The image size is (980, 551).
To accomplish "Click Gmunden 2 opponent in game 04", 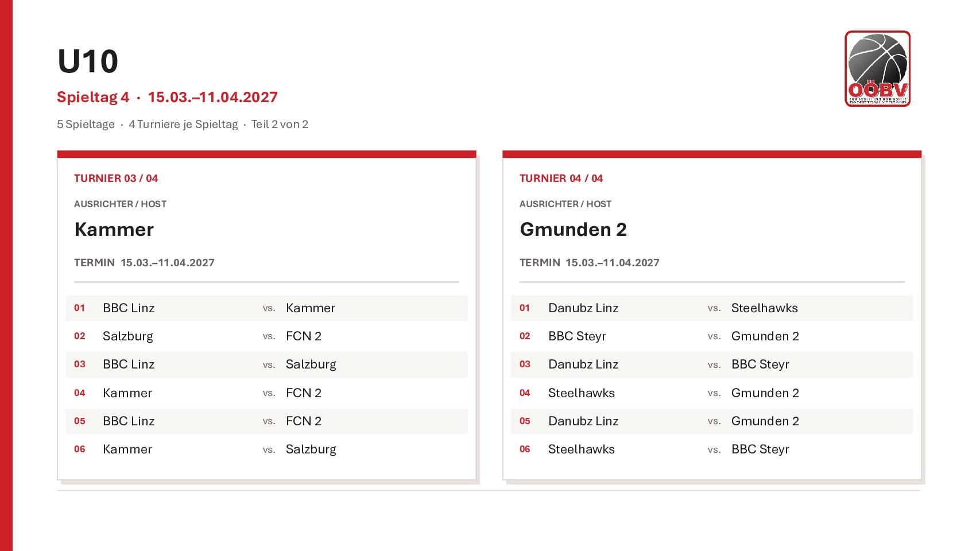I will coord(765,393).
